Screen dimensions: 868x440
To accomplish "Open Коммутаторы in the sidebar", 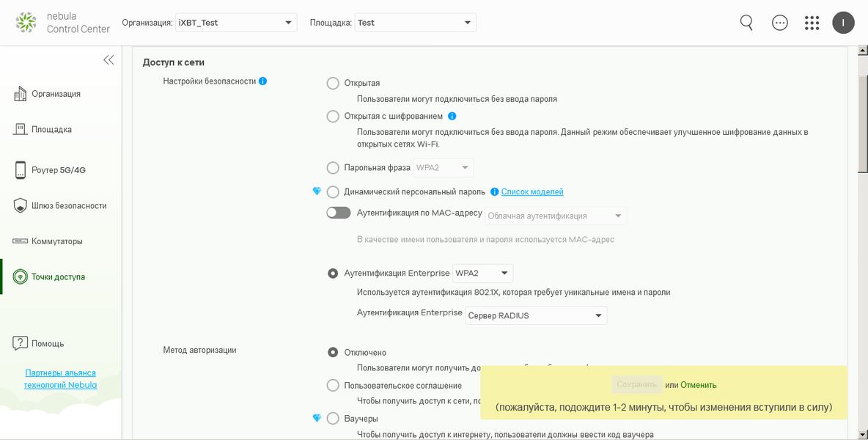I will point(56,241).
